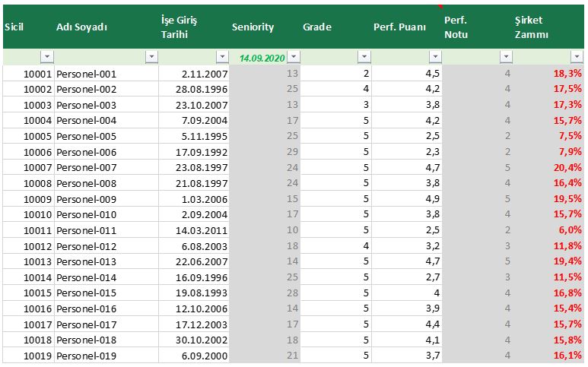The height and width of the screenshot is (367, 588).
Task: Open the Şirket Zammı filter dropdown
Action: pyautogui.click(x=577, y=57)
